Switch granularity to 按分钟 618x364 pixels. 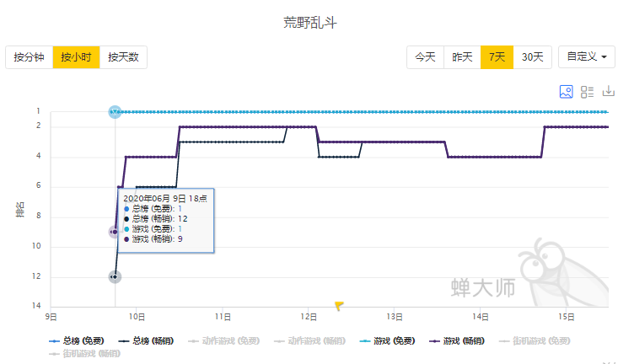pyautogui.click(x=30, y=57)
